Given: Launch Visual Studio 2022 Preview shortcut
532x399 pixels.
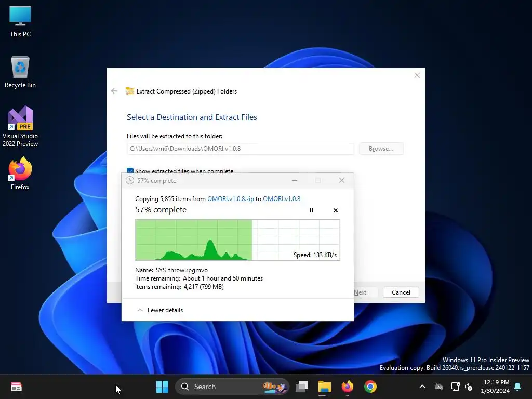Looking at the screenshot, I should [20, 127].
